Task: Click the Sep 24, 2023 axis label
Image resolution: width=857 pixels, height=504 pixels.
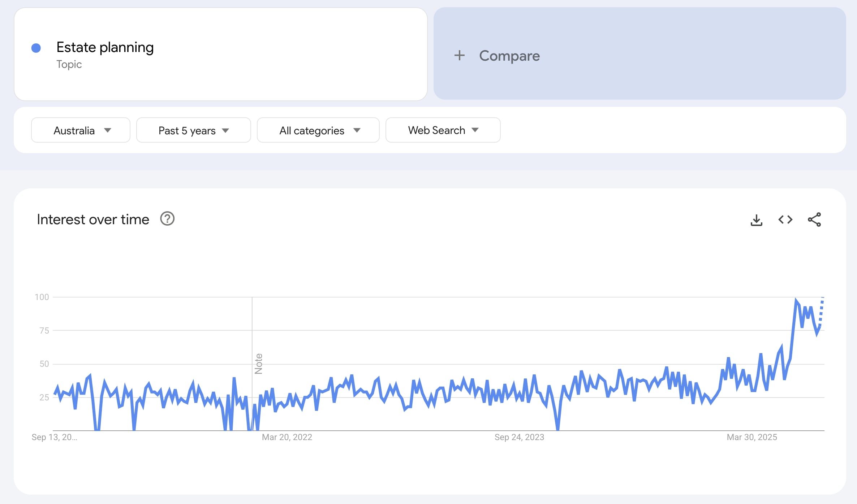Action: coord(519,437)
